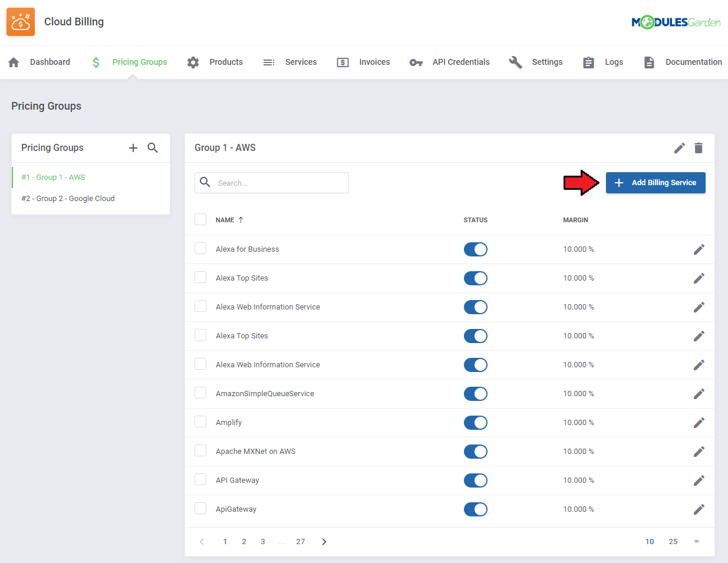728x563 pixels.
Task: Click the Cloud Billing logo icon
Action: pyautogui.click(x=21, y=22)
